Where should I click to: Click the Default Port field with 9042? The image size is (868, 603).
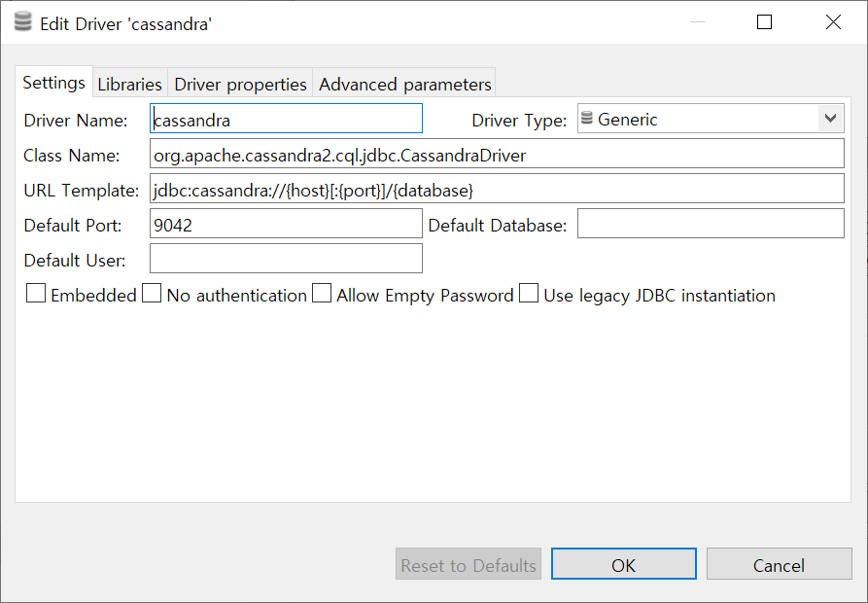pos(286,223)
